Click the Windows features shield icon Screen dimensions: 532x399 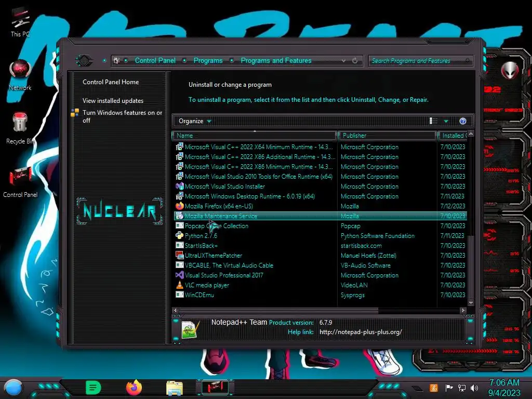tap(75, 113)
